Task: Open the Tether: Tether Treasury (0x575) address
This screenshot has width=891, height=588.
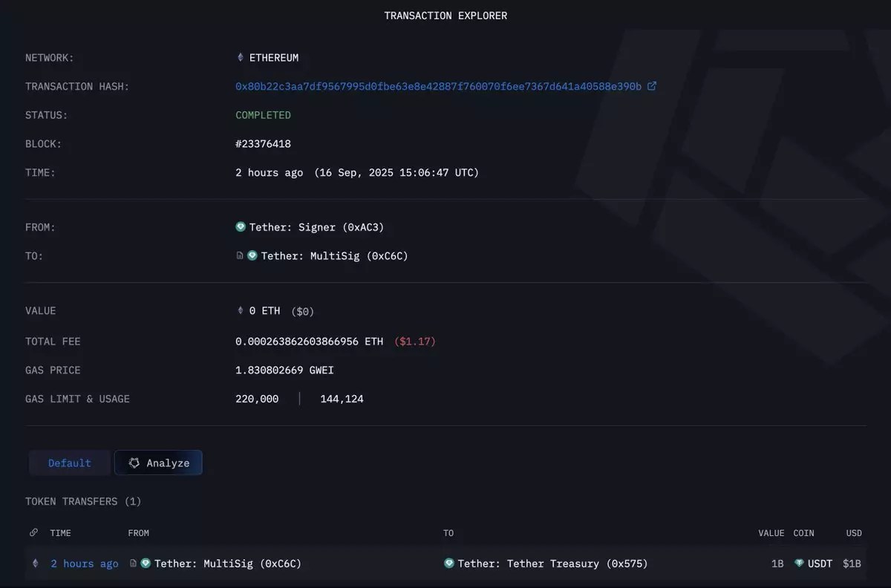Action: pyautogui.click(x=553, y=563)
